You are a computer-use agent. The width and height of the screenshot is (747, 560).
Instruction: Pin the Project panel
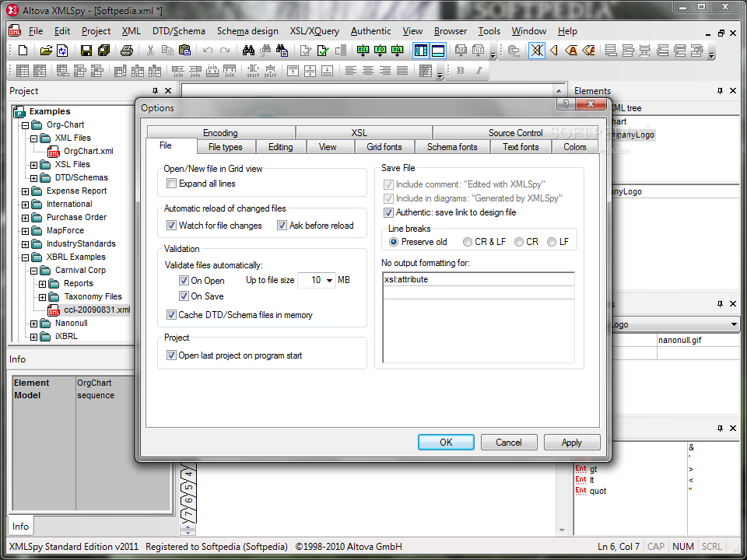pos(155,90)
